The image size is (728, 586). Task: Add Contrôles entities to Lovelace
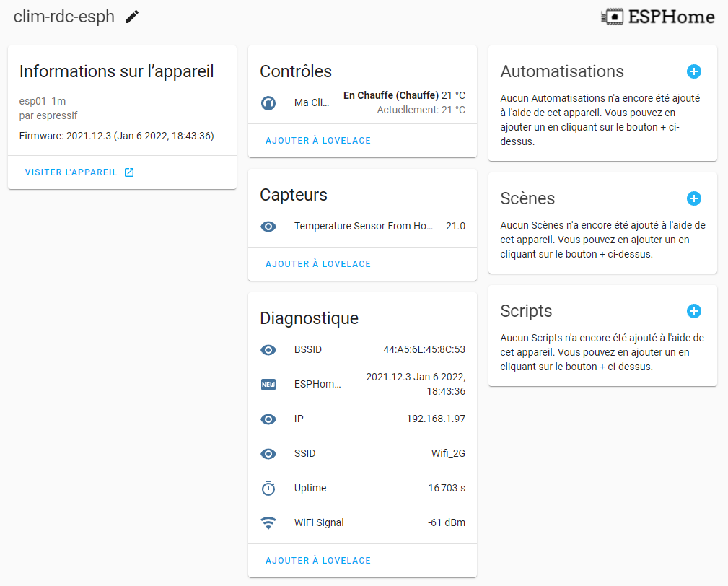coord(318,140)
